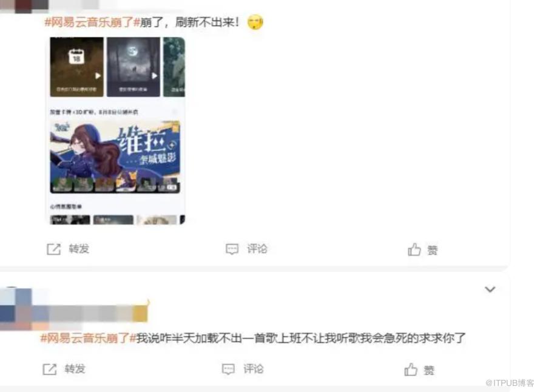Click the 评论 label under the first post
This screenshot has height=392, width=540.
(257, 249)
